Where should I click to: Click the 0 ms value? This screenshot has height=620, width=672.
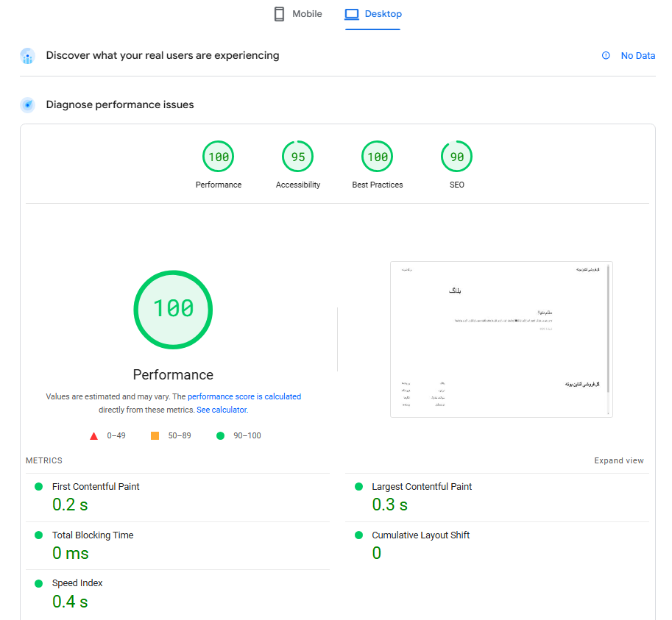coord(70,553)
